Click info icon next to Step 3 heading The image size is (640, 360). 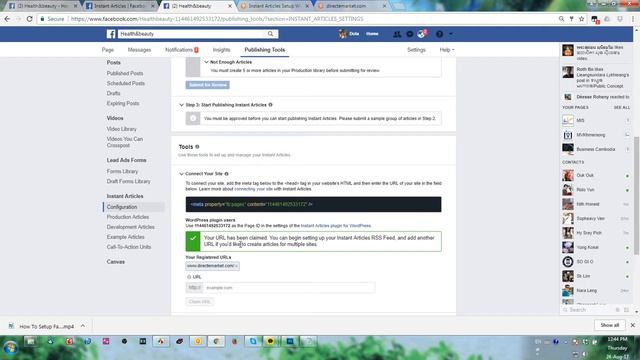[270, 105]
